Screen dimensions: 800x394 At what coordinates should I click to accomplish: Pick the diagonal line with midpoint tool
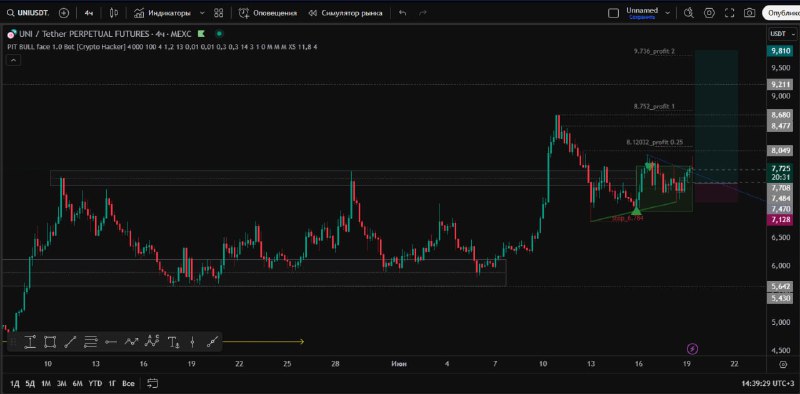[213, 342]
